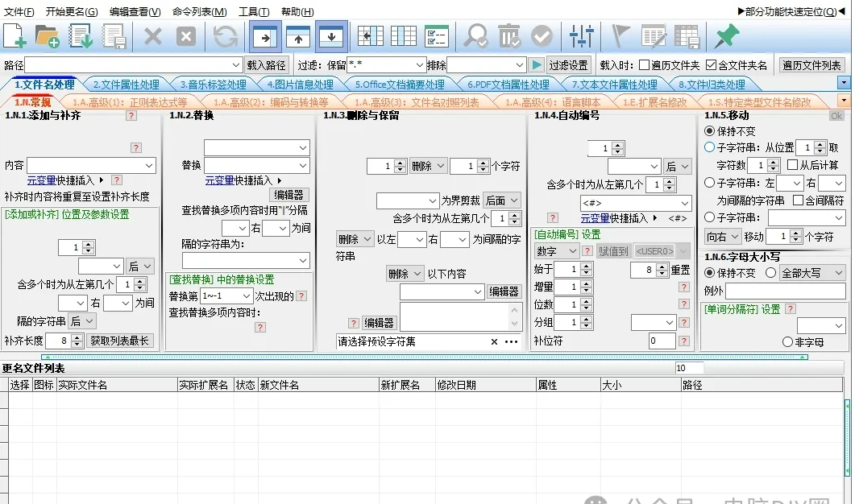Click the 补位符 input field showing 0
This screenshot has height=504, width=855.
coord(662,341)
